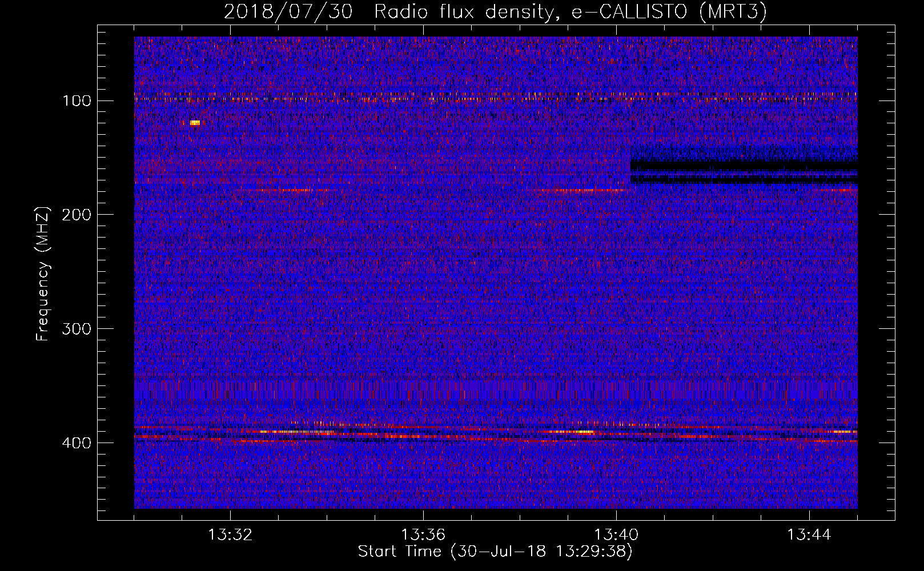Click the 200 frequency tick label

[x=77, y=215]
